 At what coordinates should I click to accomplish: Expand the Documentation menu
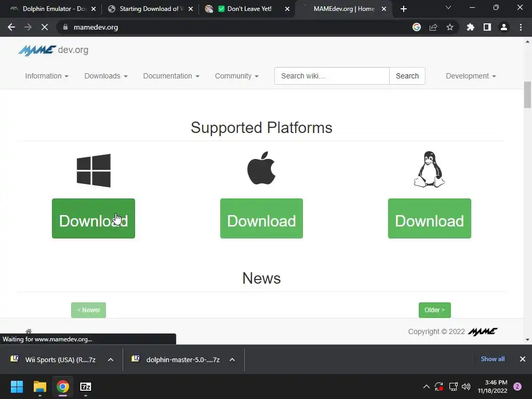171,76
